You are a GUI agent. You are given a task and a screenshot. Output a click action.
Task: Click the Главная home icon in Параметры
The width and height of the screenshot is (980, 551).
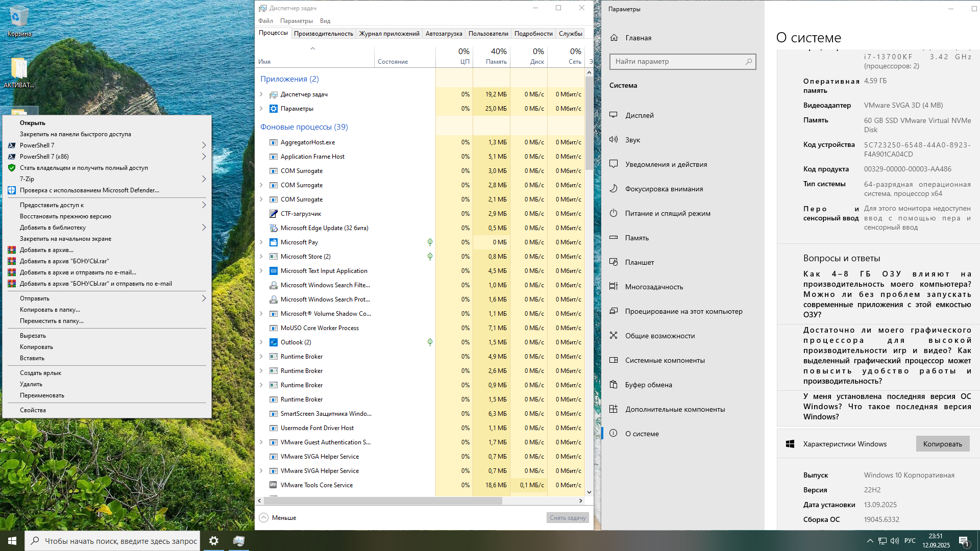coord(614,37)
